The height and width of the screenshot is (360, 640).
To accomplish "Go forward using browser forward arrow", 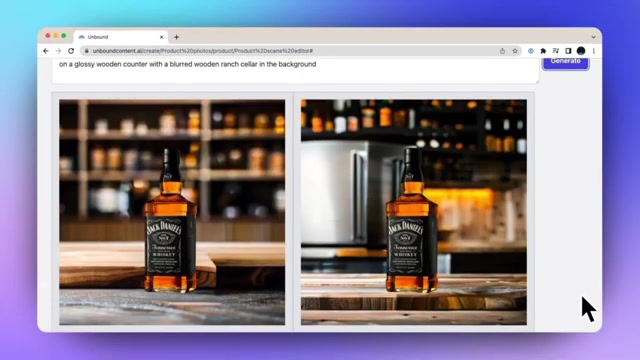I will pyautogui.click(x=58, y=51).
